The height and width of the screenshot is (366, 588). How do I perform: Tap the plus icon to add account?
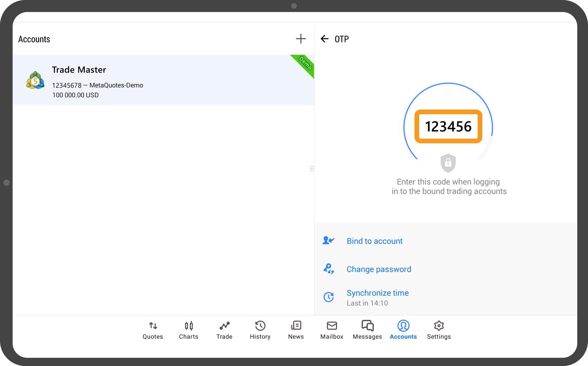(301, 39)
